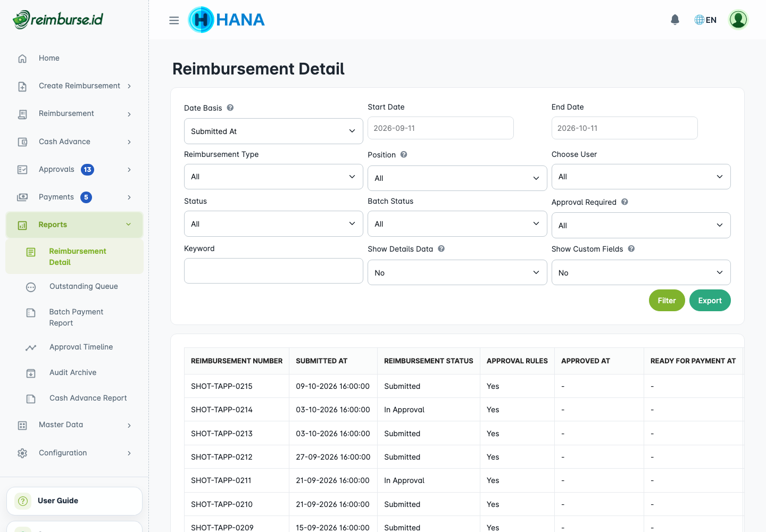Click the Filter button

667,301
